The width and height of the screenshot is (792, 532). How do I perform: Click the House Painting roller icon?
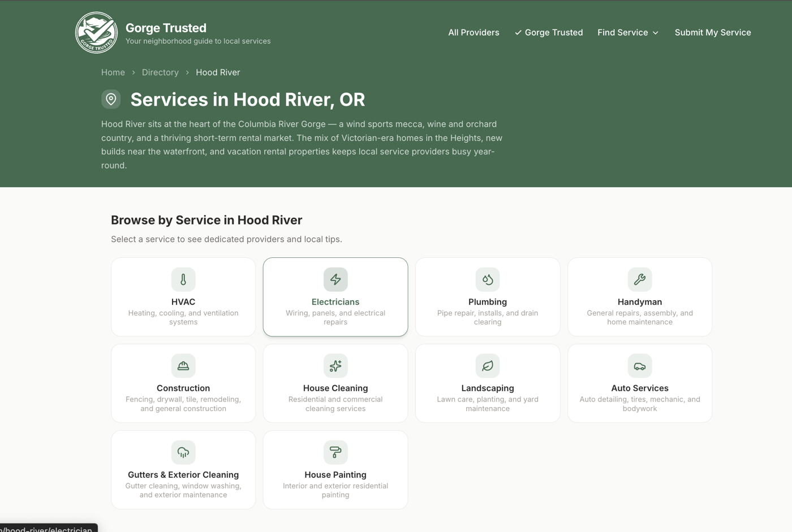click(x=335, y=452)
